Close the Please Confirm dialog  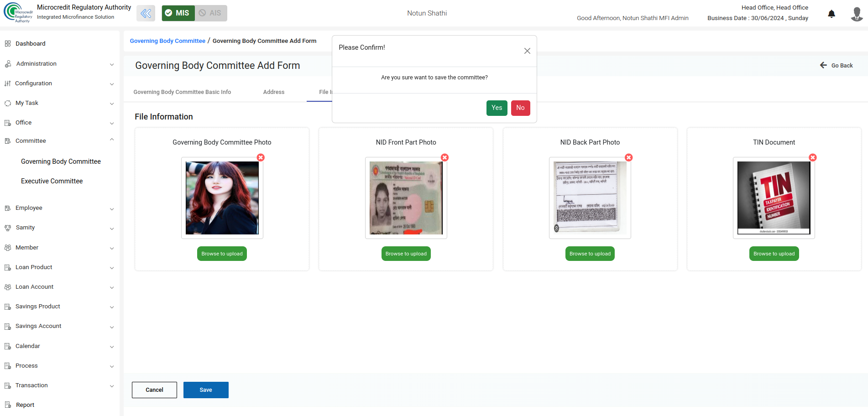(x=527, y=51)
